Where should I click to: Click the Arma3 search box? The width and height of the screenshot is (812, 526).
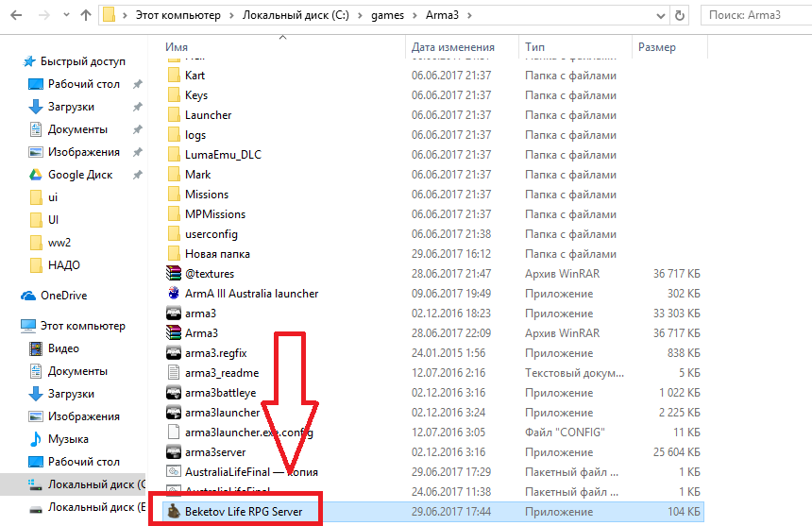(x=756, y=15)
